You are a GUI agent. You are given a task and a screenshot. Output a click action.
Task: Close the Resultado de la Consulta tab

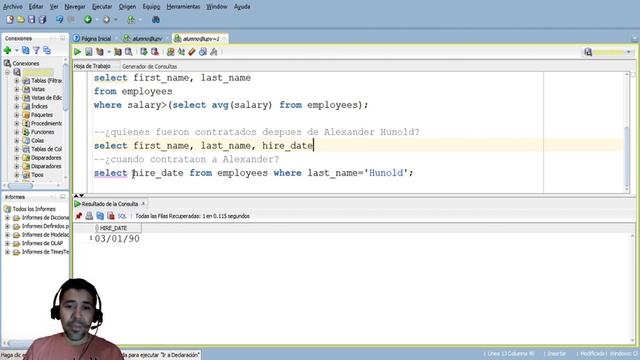(x=143, y=203)
